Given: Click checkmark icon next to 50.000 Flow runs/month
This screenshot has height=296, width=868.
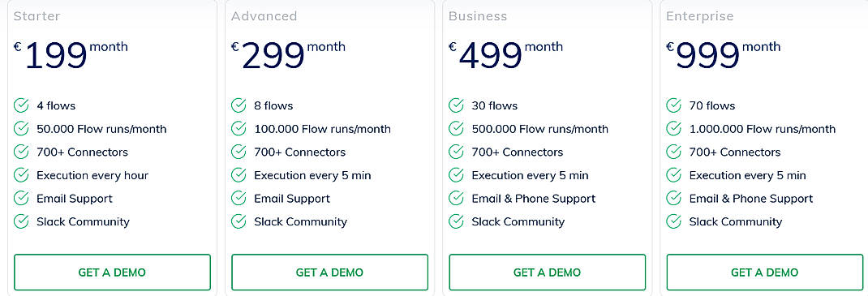Looking at the screenshot, I should pos(21,128).
